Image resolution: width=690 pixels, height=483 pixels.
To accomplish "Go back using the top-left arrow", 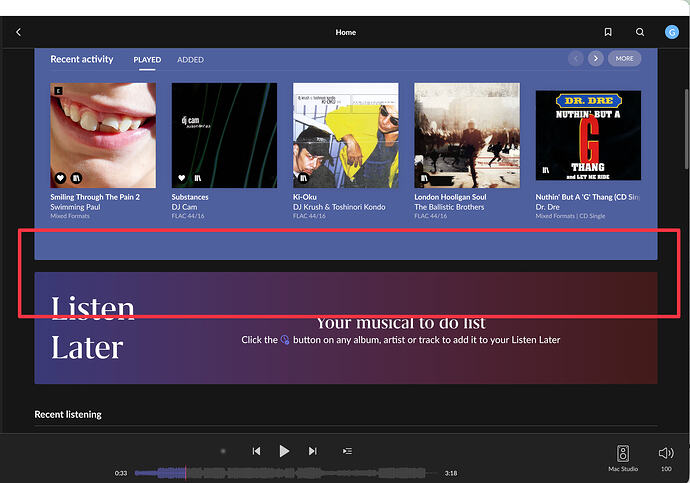I will (18, 32).
